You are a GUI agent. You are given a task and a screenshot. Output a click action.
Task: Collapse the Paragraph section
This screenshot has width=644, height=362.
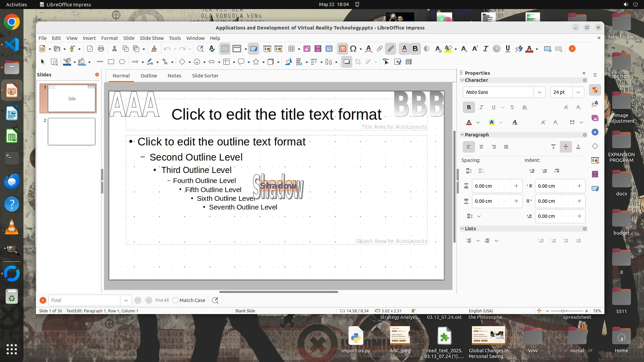(462, 135)
